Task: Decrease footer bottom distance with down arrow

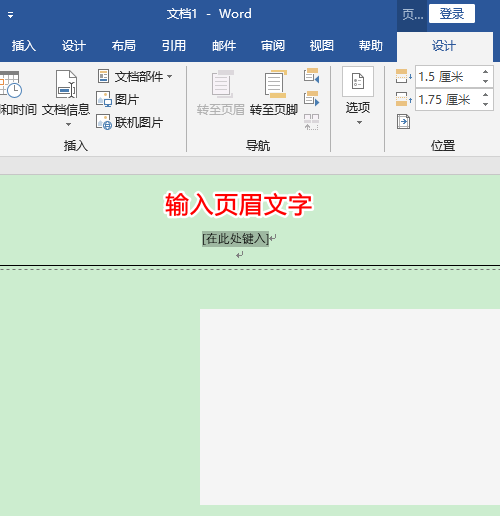Action: tap(485, 105)
